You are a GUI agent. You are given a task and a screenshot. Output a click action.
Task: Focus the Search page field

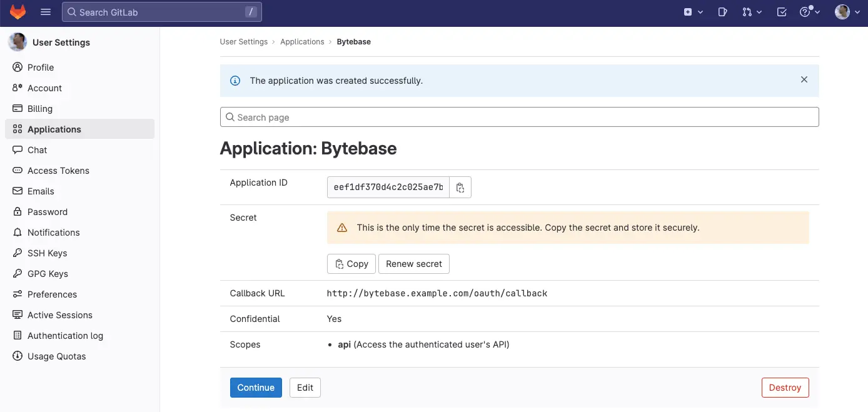pyautogui.click(x=519, y=117)
